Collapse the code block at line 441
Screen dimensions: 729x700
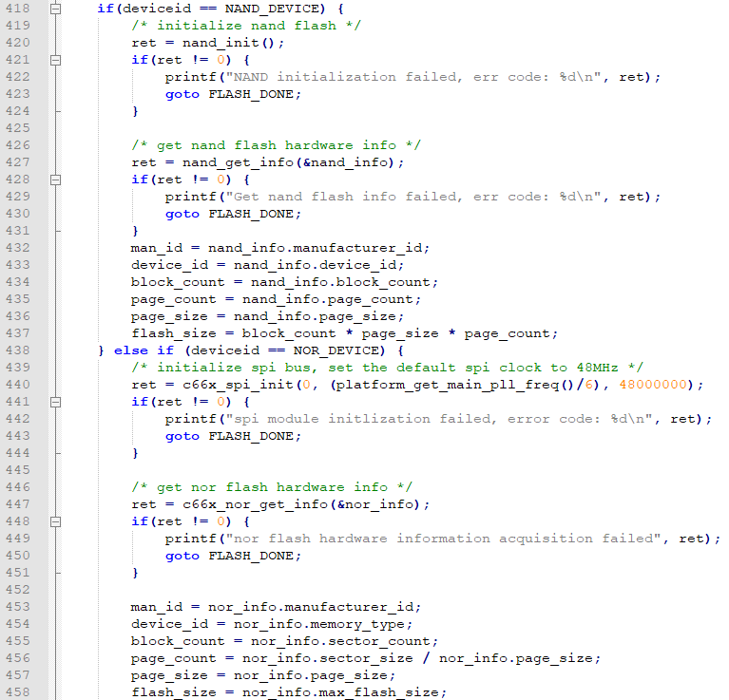[x=55, y=402]
